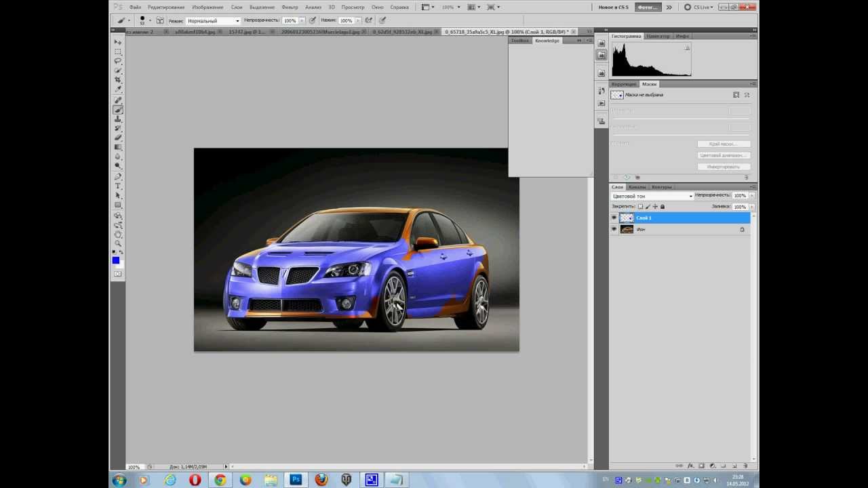Image resolution: width=868 pixels, height=488 pixels.
Task: Select the Zoom tool
Action: 118,244
